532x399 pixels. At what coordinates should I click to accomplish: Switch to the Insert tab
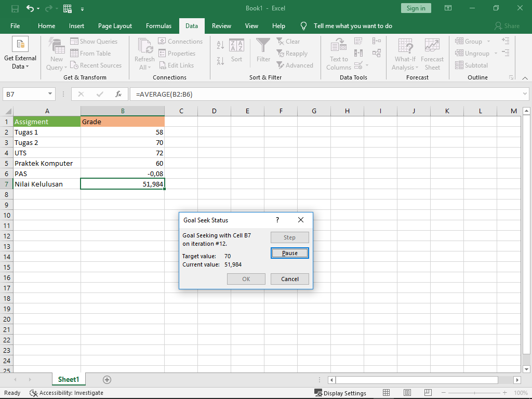76,26
